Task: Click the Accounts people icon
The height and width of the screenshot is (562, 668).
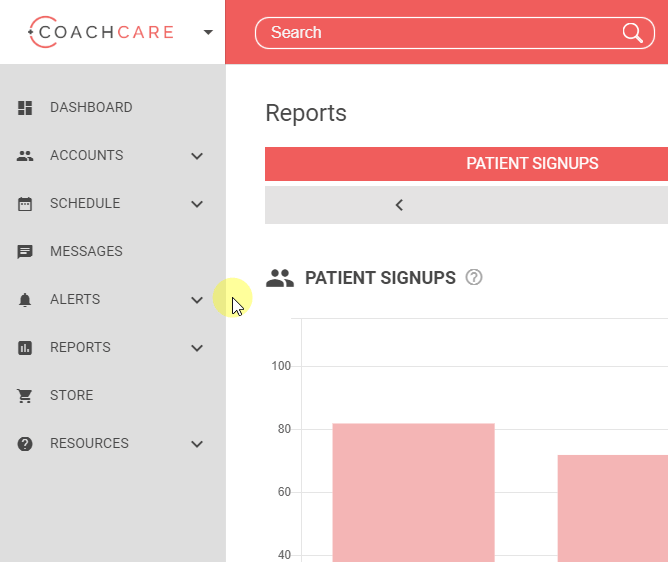Action: pos(26,156)
